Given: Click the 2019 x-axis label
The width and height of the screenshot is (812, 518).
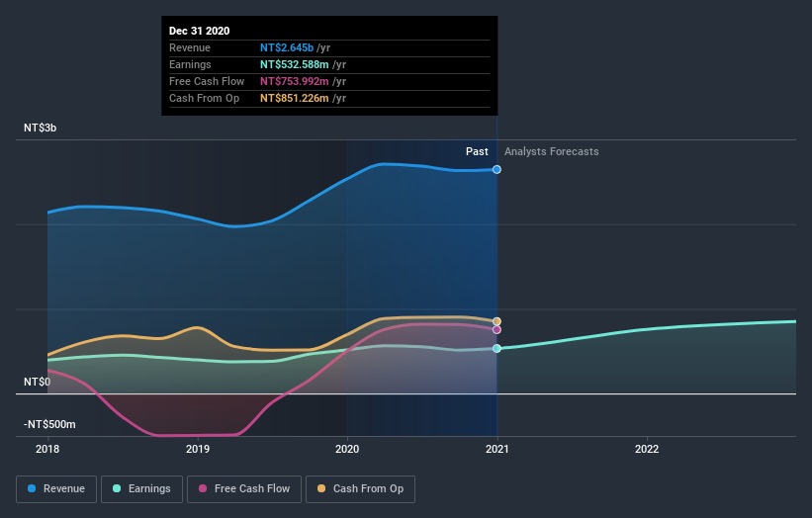Looking at the screenshot, I should coord(198,449).
